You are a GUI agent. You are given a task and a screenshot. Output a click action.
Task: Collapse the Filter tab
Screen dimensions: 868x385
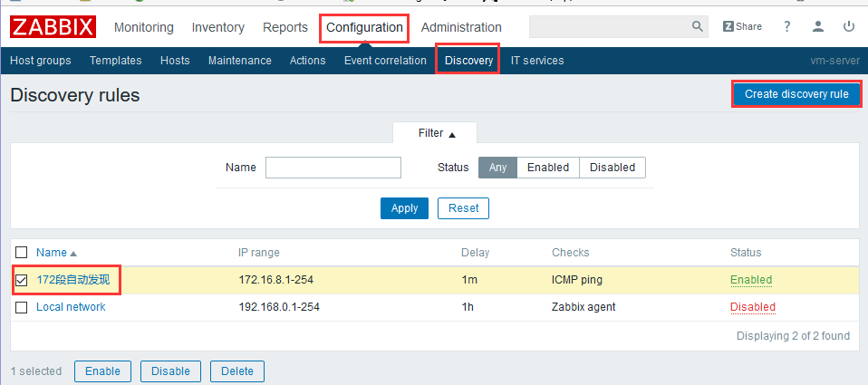(437, 133)
